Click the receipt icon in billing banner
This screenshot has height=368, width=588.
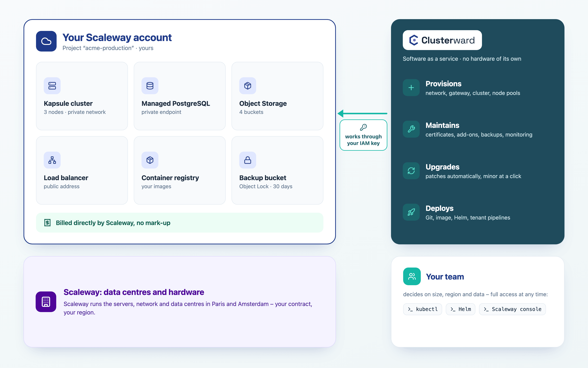[x=47, y=223]
